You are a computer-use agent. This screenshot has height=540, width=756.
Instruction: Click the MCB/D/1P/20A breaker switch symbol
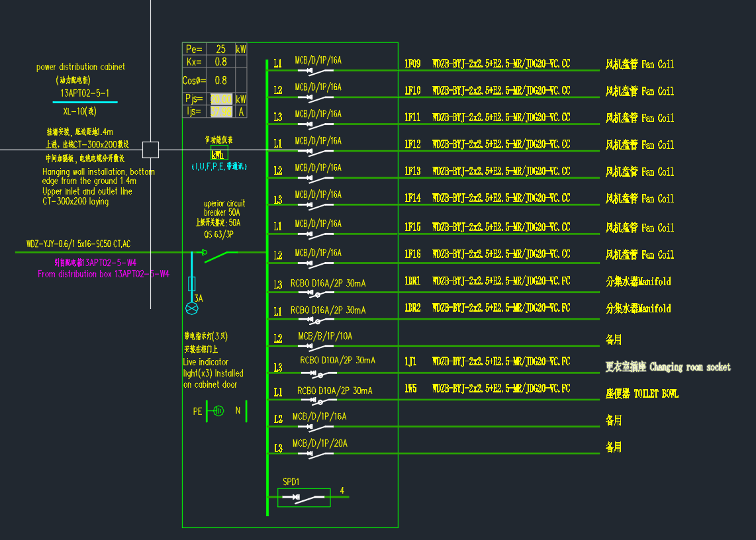click(315, 454)
